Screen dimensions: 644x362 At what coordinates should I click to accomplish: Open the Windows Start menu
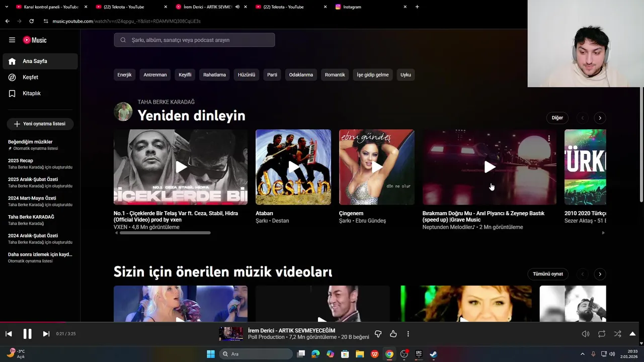point(211,354)
